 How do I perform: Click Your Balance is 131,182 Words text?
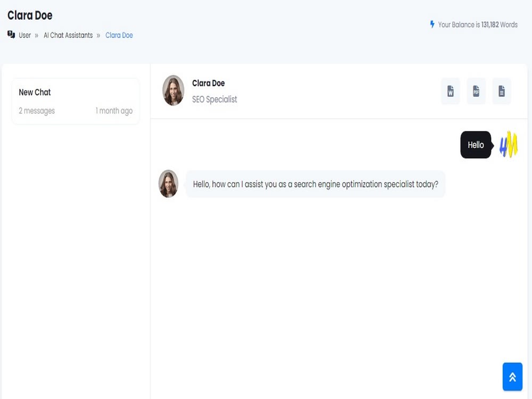point(478,25)
